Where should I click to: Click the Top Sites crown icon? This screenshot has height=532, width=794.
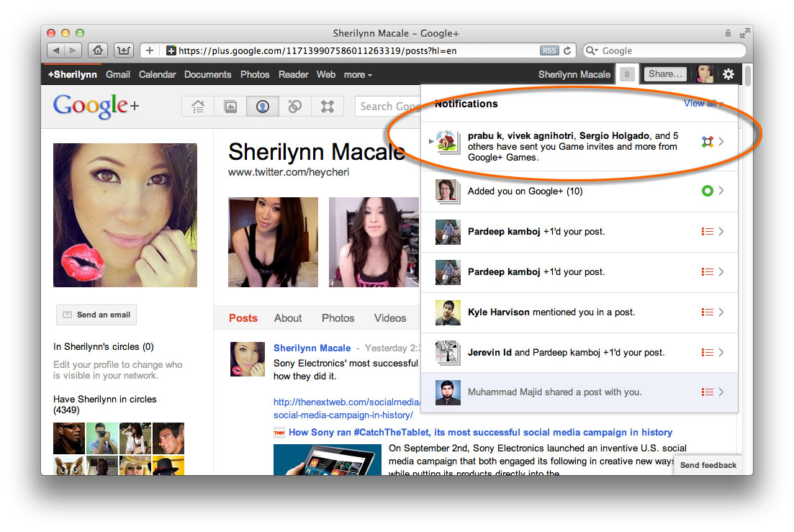[x=124, y=50]
